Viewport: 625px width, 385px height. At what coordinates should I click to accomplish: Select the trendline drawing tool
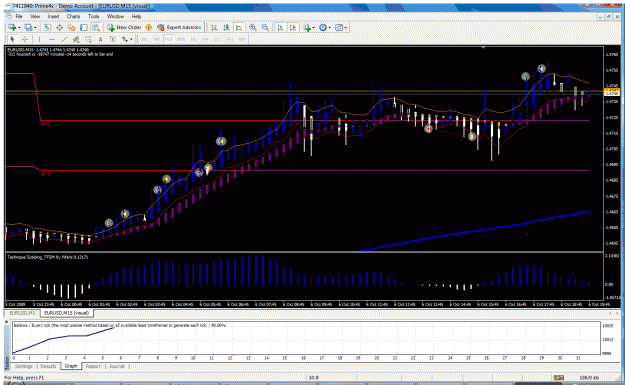pos(64,39)
